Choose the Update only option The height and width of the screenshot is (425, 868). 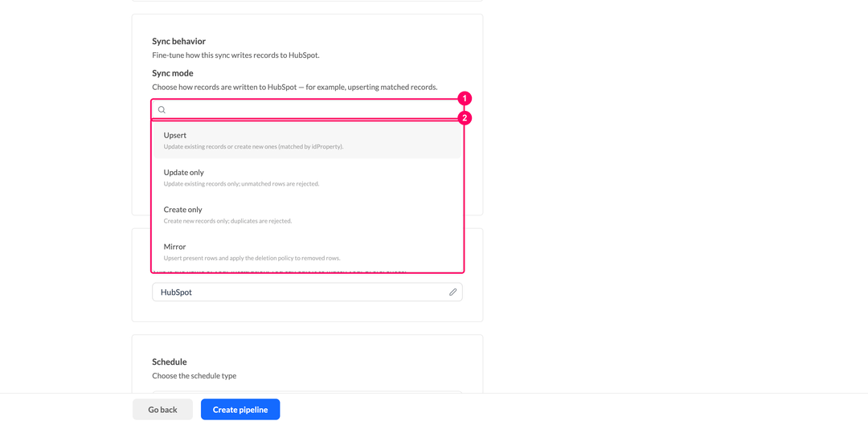click(x=307, y=178)
